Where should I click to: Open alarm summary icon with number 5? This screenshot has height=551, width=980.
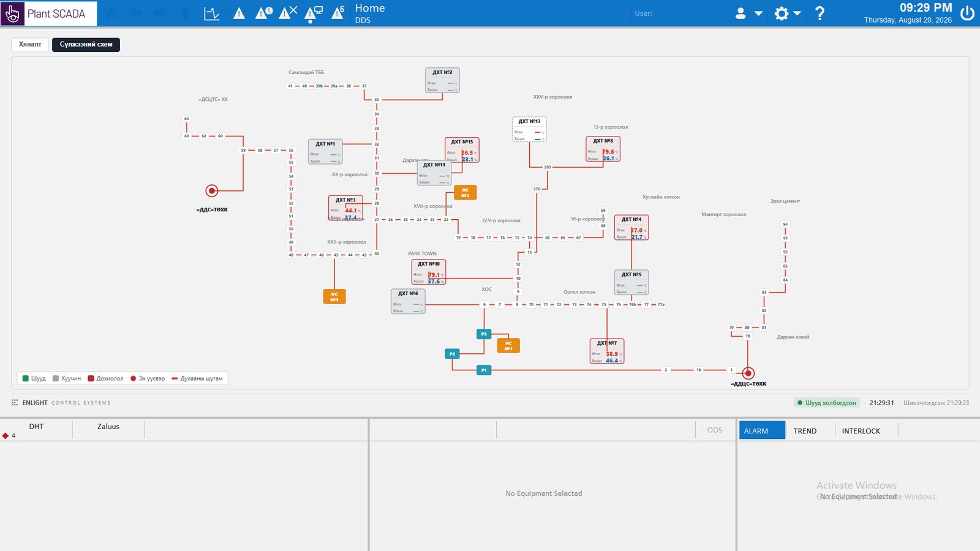[337, 13]
